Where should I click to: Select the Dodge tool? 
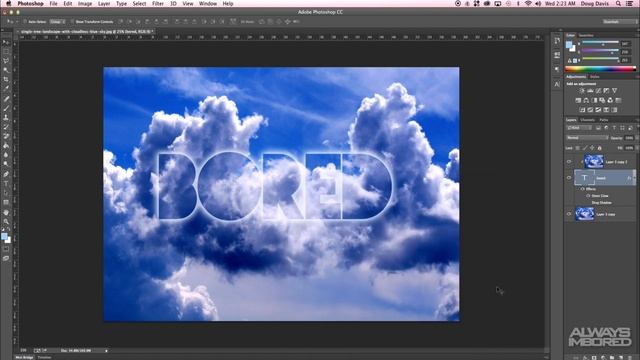(x=6, y=164)
